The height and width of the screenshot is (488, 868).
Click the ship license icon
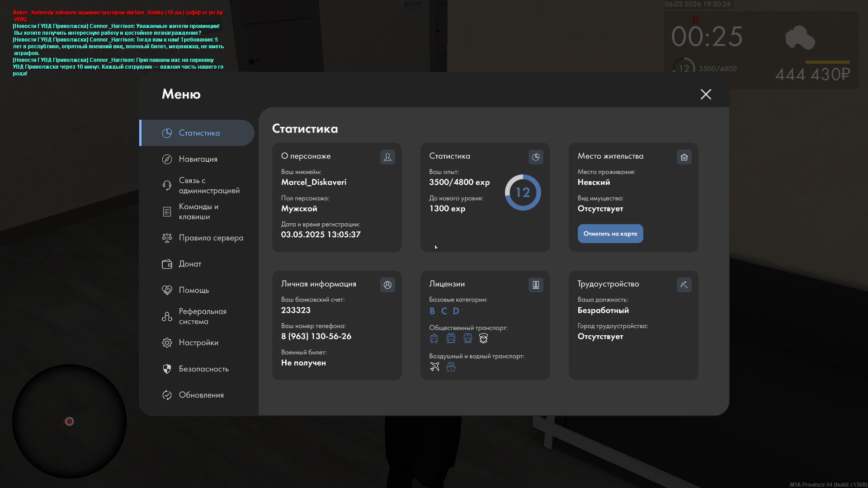pyautogui.click(x=451, y=366)
